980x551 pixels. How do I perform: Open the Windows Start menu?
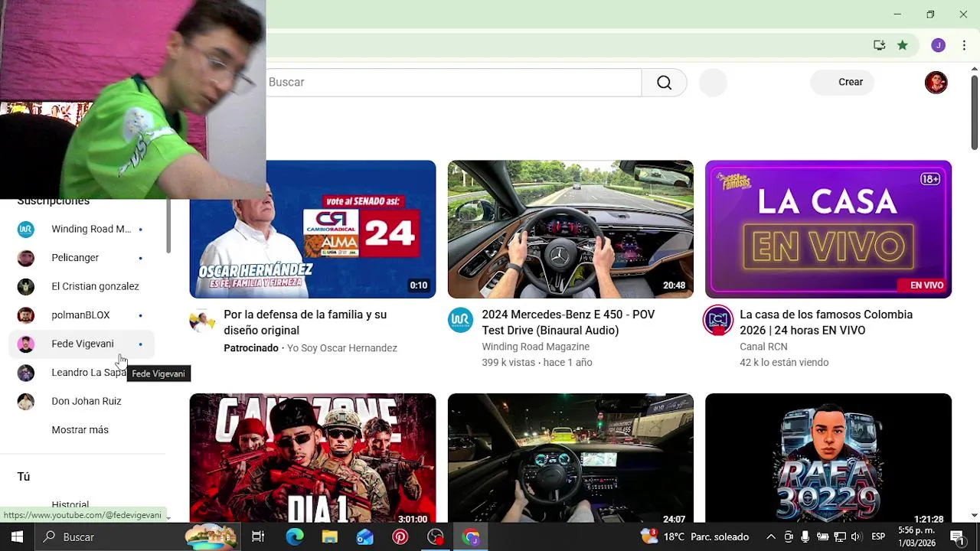click(x=17, y=537)
